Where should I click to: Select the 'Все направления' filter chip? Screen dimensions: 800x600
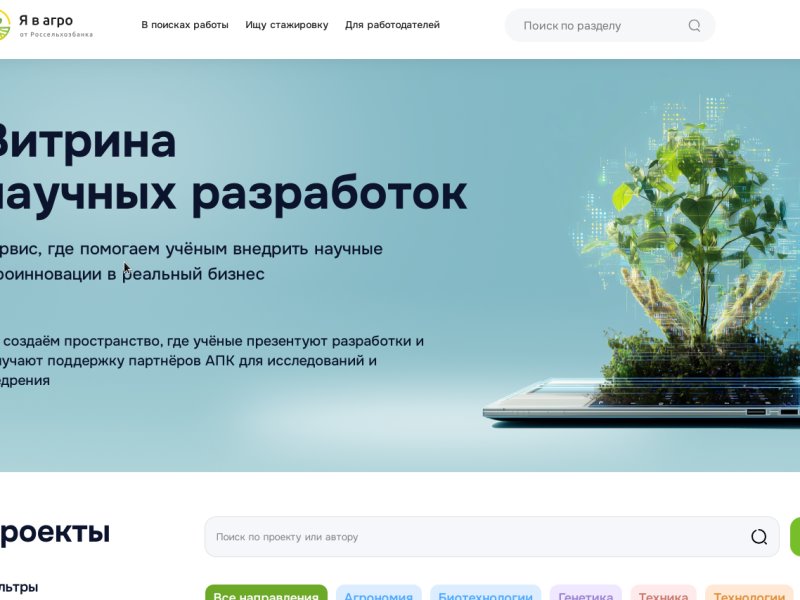pos(266,593)
